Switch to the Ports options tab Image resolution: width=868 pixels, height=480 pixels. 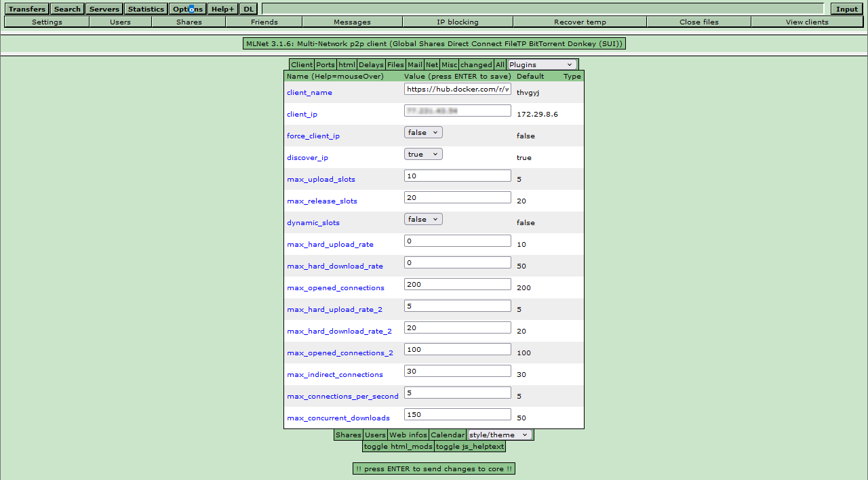[x=325, y=65]
